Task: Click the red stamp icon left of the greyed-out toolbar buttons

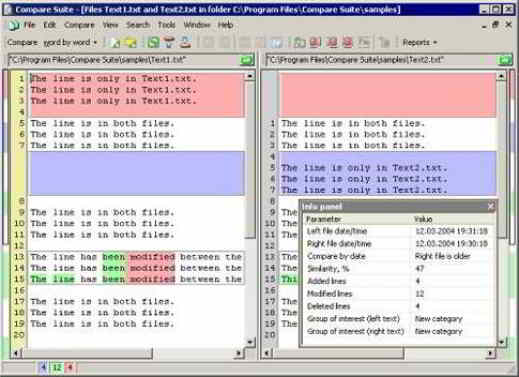Action: pyautogui.click(x=185, y=43)
